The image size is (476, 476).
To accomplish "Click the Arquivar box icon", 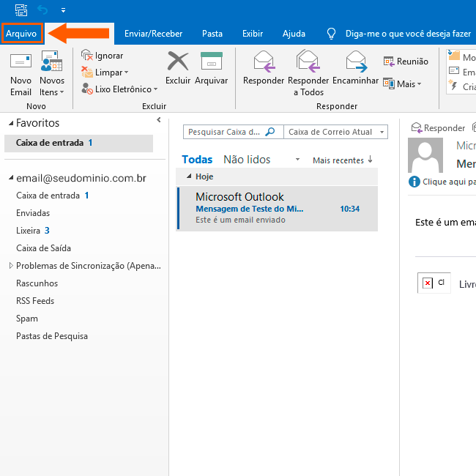I will tap(212, 61).
